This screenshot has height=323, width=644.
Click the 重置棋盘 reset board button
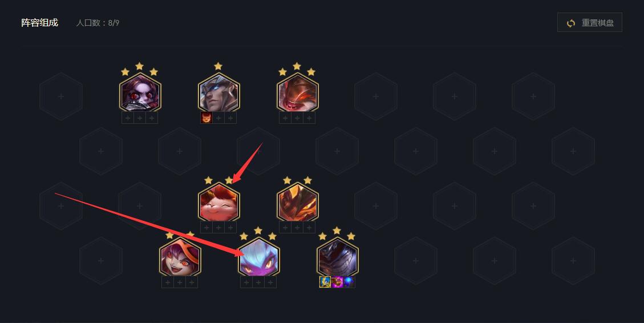(589, 23)
